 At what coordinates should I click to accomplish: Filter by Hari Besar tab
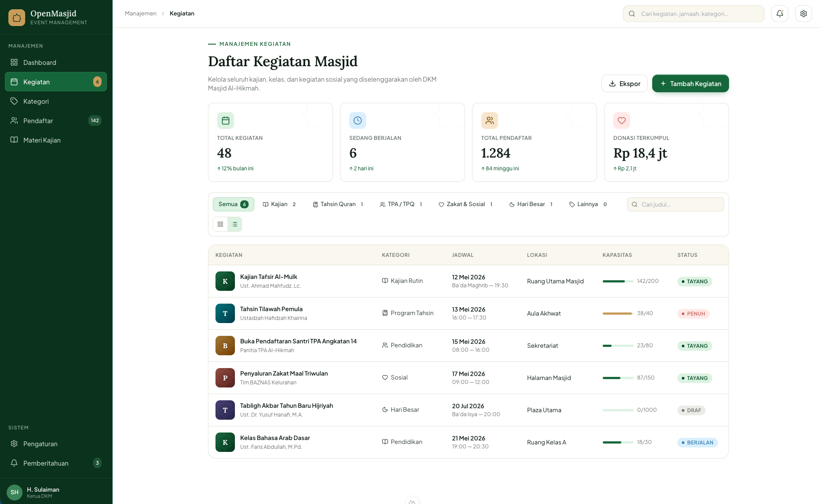pyautogui.click(x=531, y=204)
